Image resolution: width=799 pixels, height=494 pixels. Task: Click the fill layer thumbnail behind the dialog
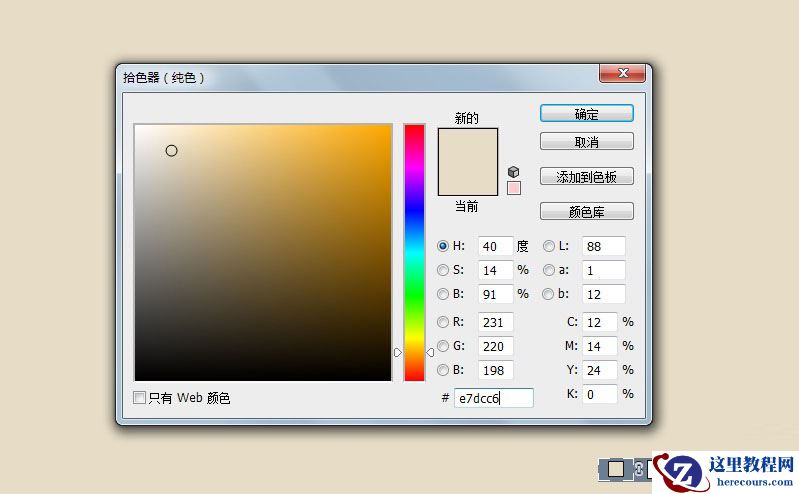(616, 469)
